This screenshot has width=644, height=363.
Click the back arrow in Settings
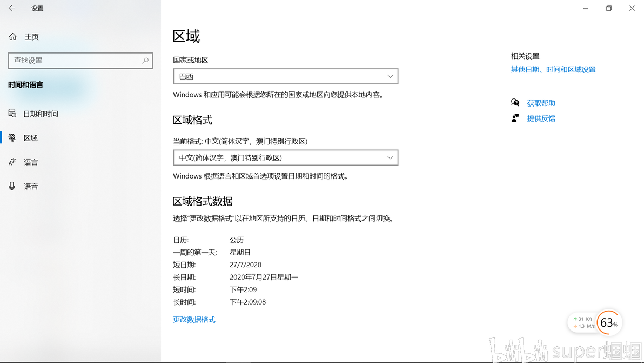[x=12, y=8]
